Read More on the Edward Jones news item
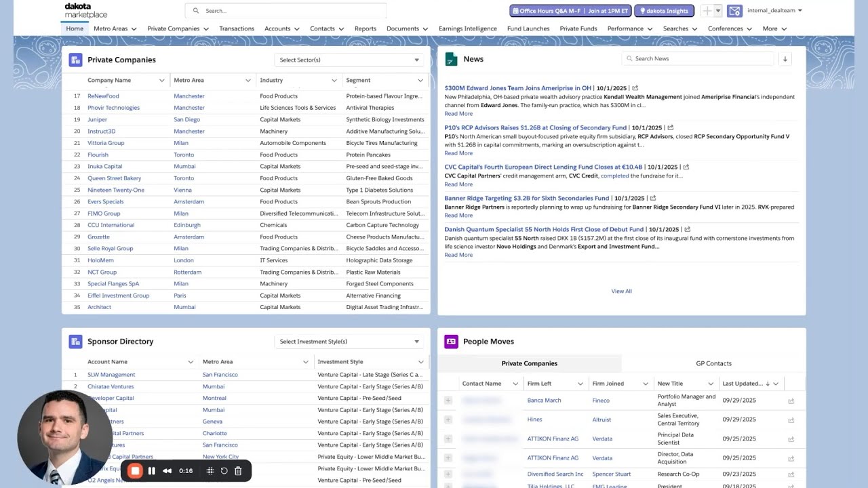Screen dimensions: 868x488 tap(458, 114)
